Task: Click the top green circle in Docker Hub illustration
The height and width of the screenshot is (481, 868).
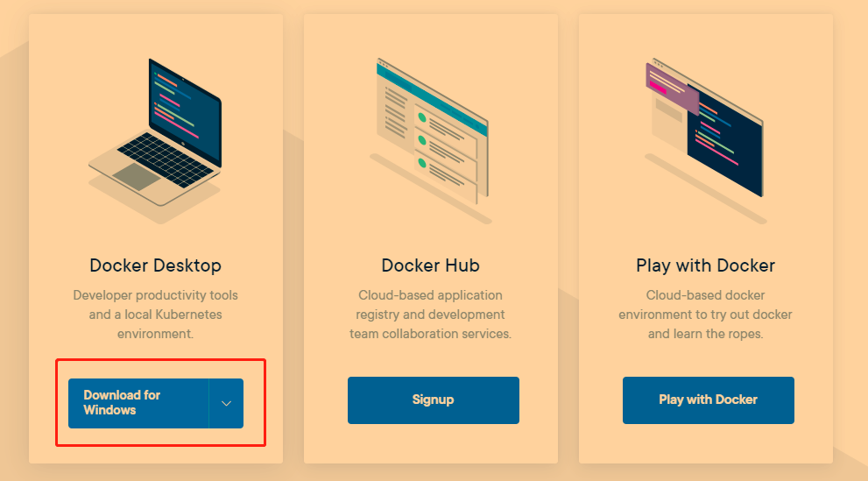Action: tap(421, 117)
